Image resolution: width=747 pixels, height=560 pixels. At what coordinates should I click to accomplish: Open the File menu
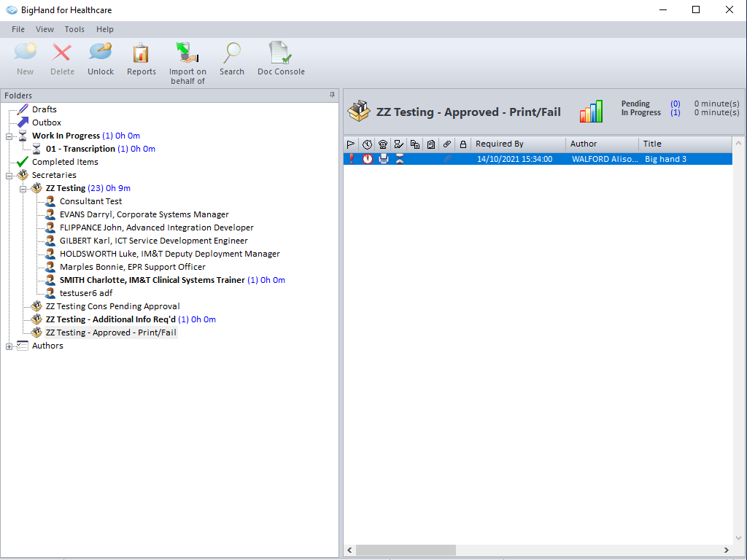tap(18, 29)
